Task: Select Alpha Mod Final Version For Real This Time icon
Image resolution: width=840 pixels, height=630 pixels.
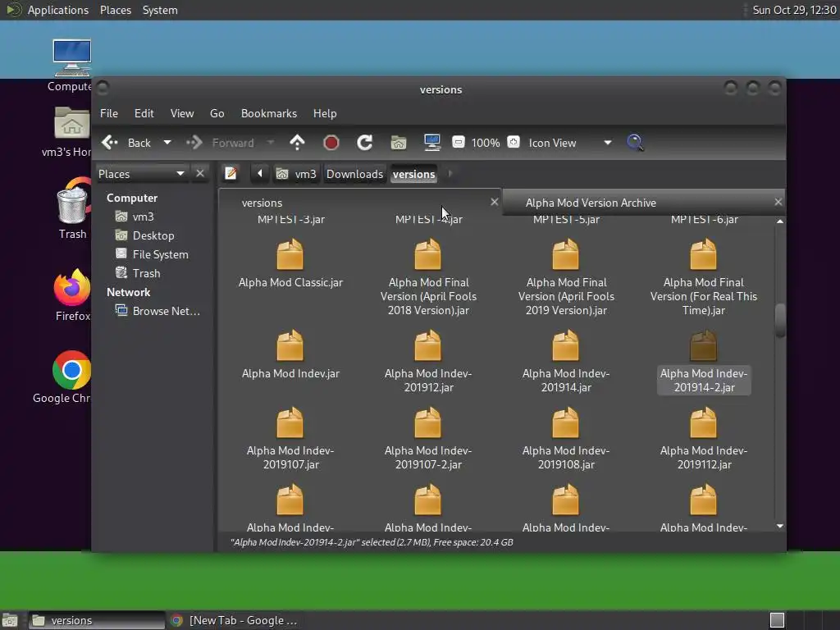Action: pos(703,254)
